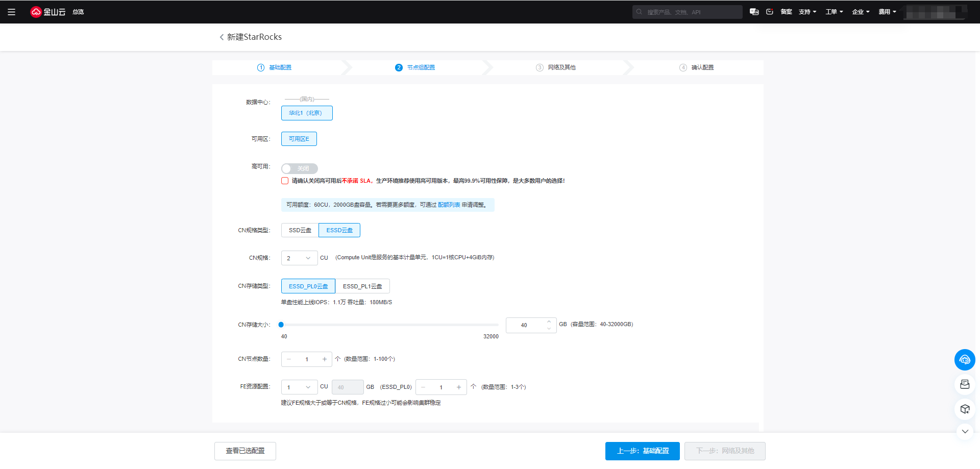Open the 备案 menu item
The height and width of the screenshot is (469, 980).
click(x=786, y=12)
